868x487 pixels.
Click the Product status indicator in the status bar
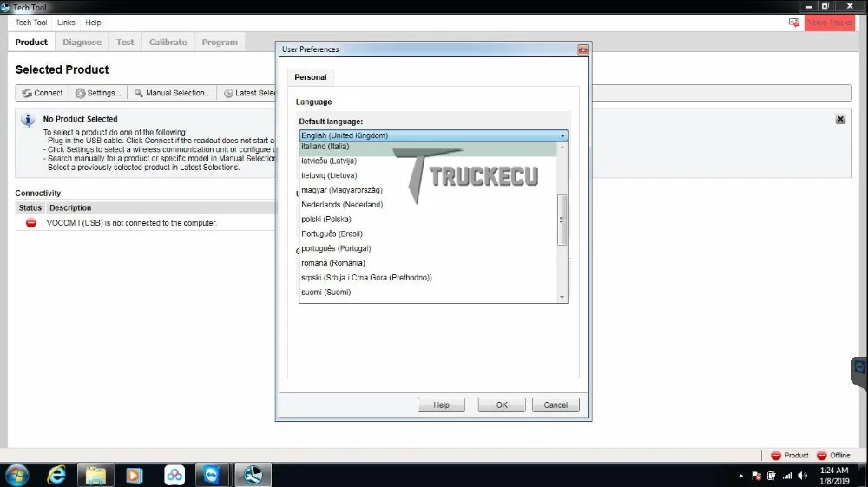tap(790, 456)
